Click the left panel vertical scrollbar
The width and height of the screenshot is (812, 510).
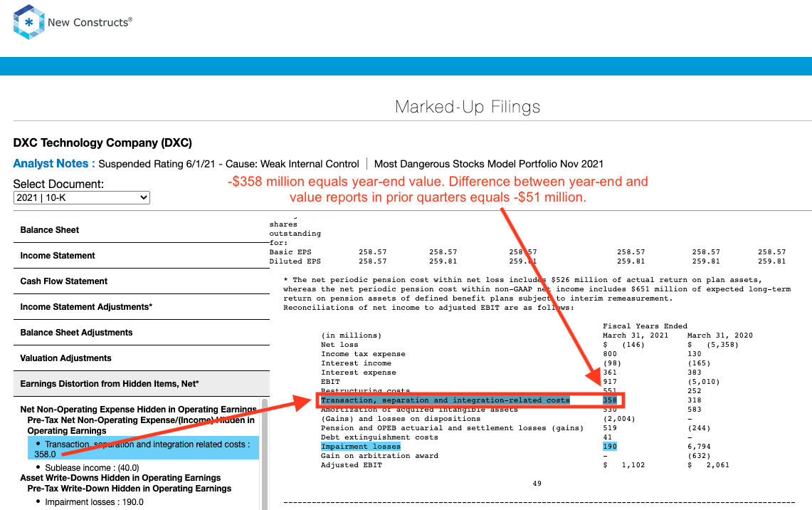coord(265,454)
